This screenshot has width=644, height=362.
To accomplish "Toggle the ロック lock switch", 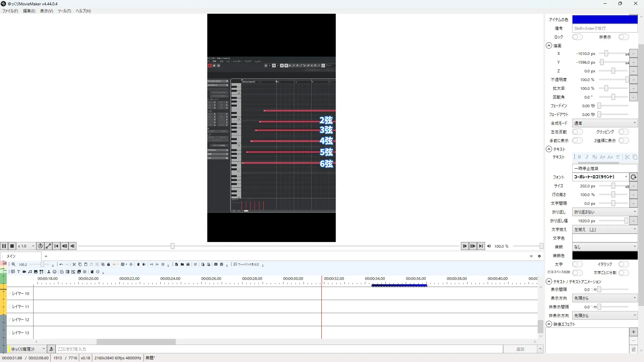I will (577, 37).
